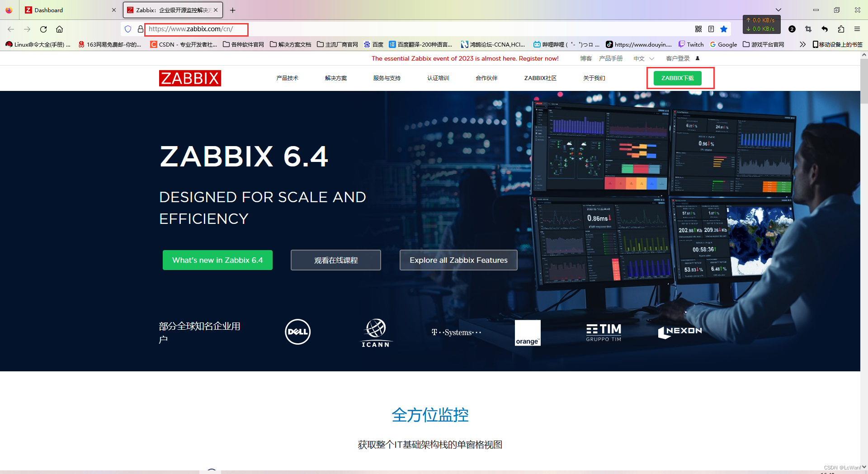Close the Dashboard tab
868x474 pixels.
coord(114,10)
